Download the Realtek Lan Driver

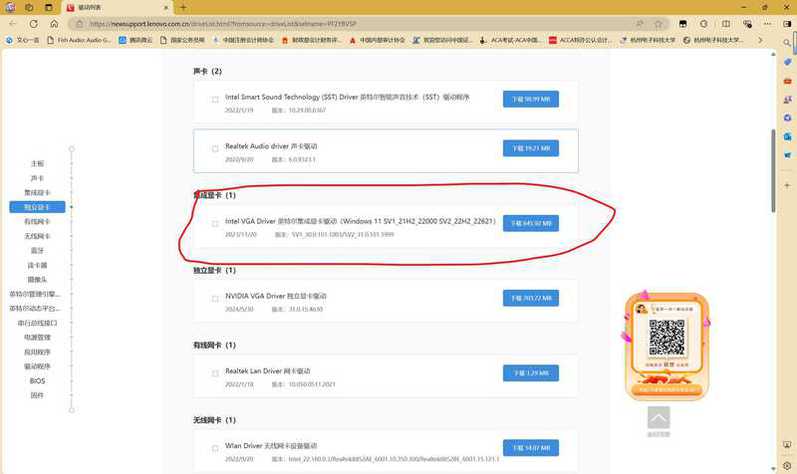click(x=531, y=373)
